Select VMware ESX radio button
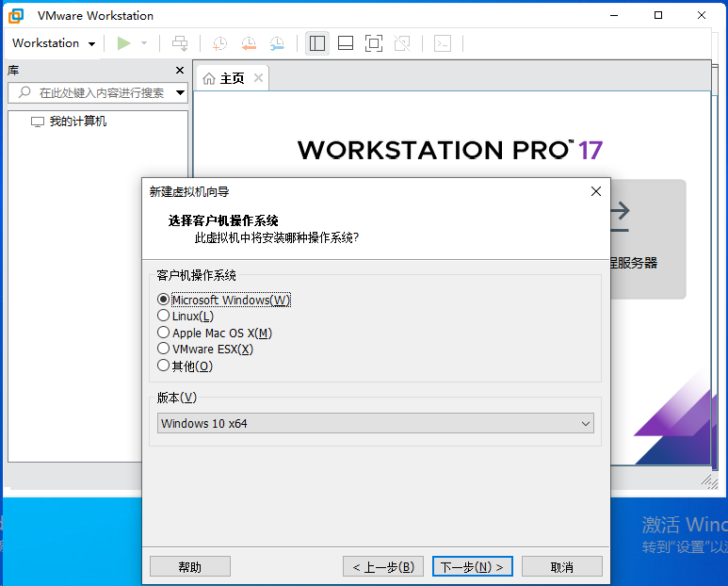 click(x=163, y=349)
